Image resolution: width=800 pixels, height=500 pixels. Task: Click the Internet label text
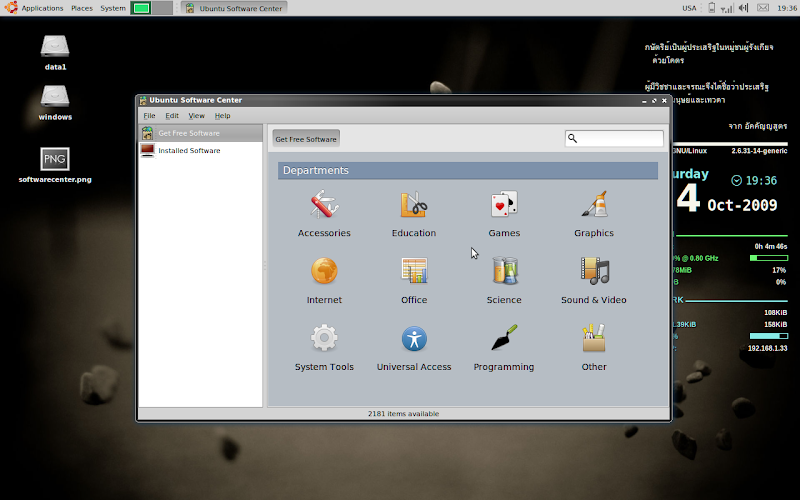pyautogui.click(x=324, y=300)
